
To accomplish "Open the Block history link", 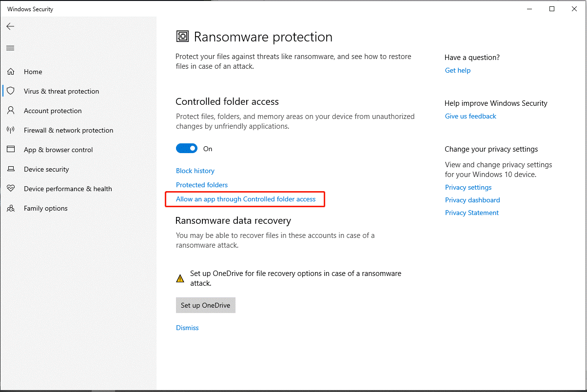I will tap(195, 171).
